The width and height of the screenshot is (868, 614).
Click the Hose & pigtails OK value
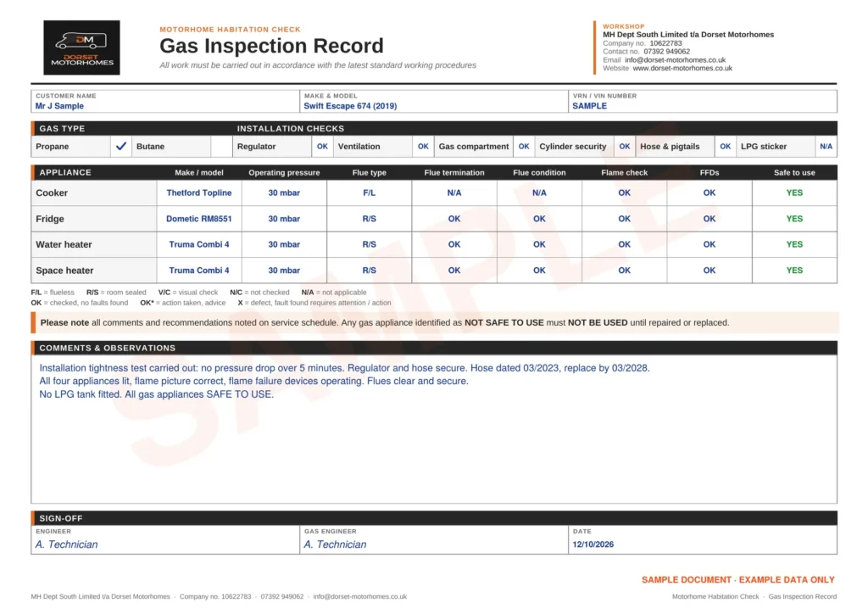726,146
